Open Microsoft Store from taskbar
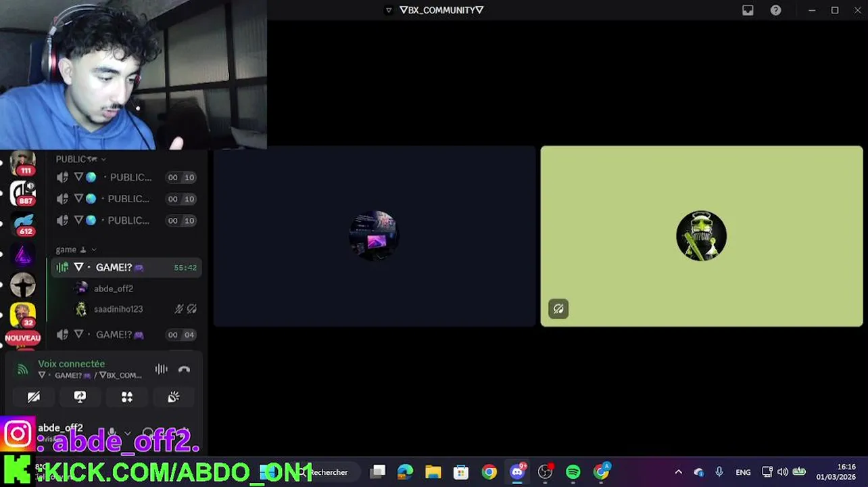The height and width of the screenshot is (487, 868). pyautogui.click(x=461, y=472)
